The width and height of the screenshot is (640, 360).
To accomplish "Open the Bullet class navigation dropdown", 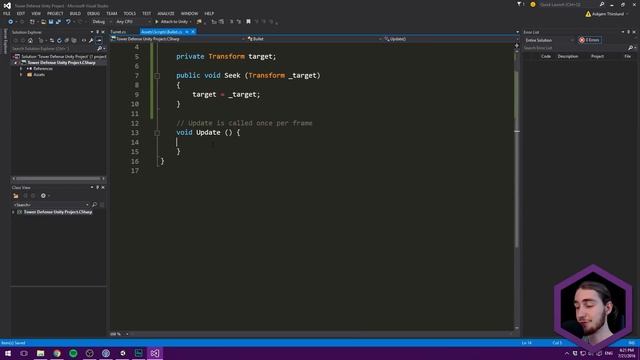I will (314, 39).
